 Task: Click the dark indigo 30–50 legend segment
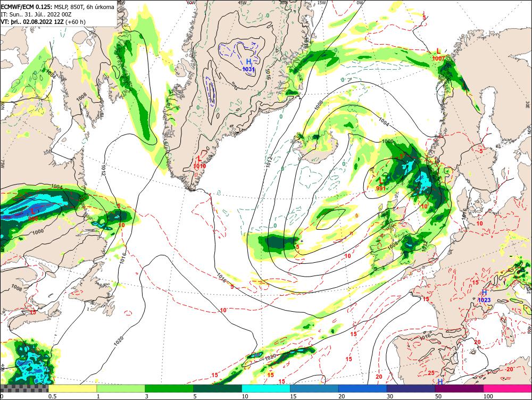411,388
